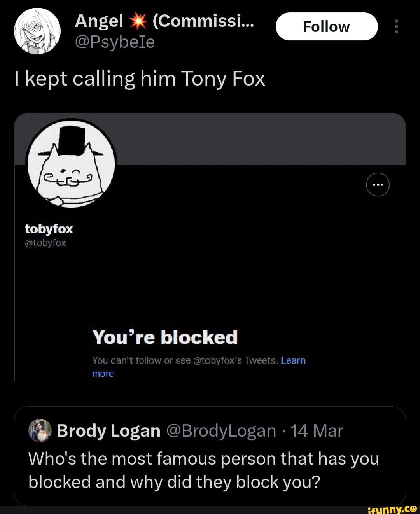
Task: Click the 14 Mar timestamp
Action: pos(317,431)
